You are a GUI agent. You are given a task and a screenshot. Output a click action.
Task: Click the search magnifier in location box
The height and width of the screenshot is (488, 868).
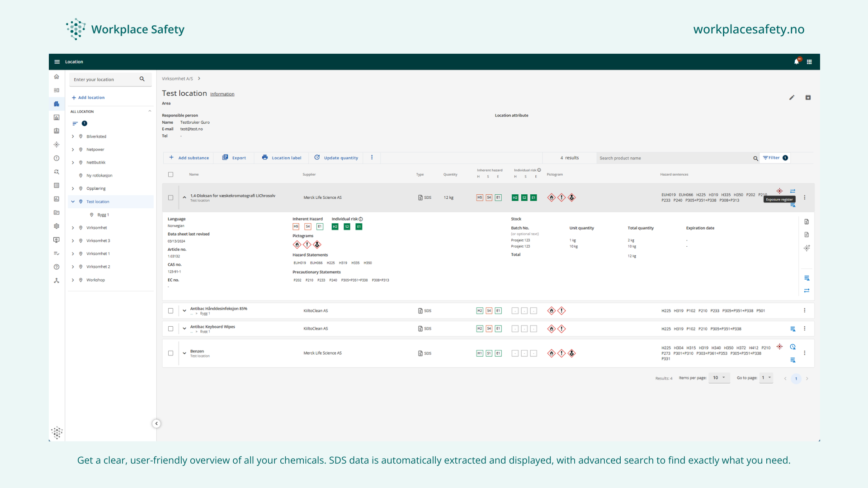pos(142,79)
